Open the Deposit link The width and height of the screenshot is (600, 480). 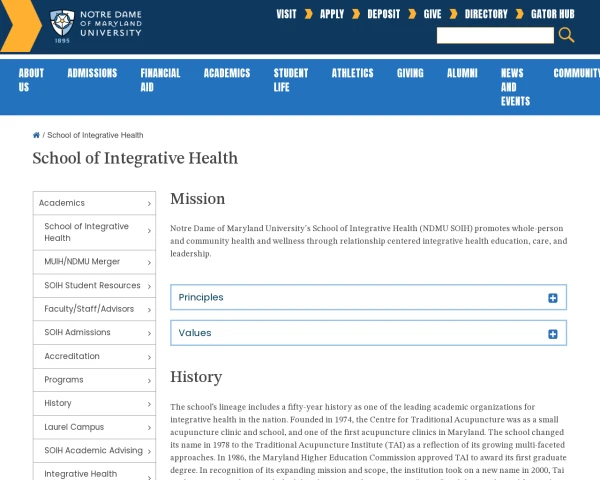(383, 14)
